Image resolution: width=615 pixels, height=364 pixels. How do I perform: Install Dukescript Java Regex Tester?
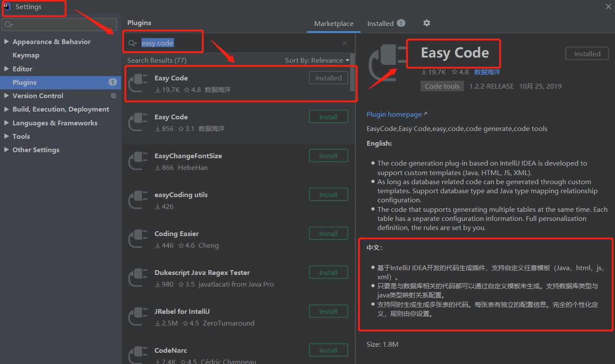tap(328, 272)
